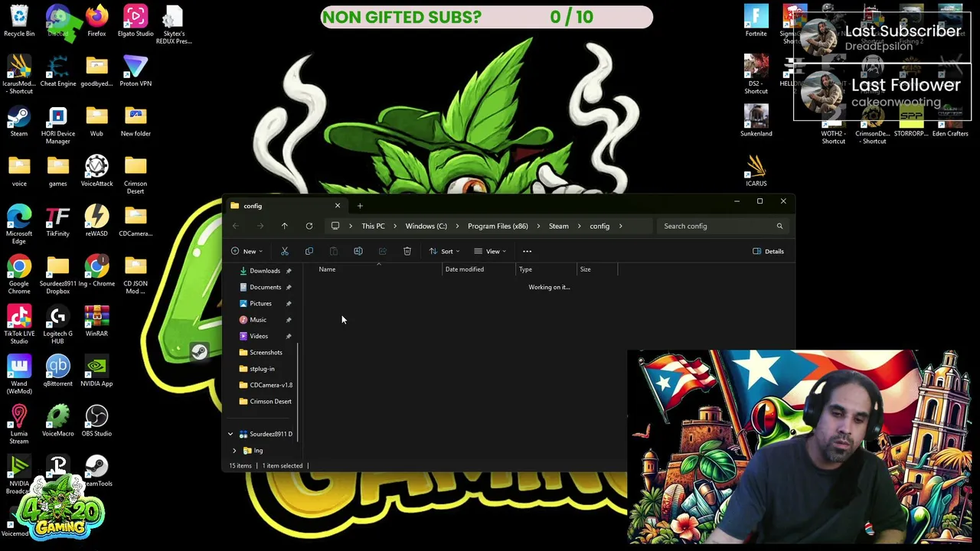The width and height of the screenshot is (980, 551).
Task: Open the Sort dropdown menu
Action: [x=445, y=251]
